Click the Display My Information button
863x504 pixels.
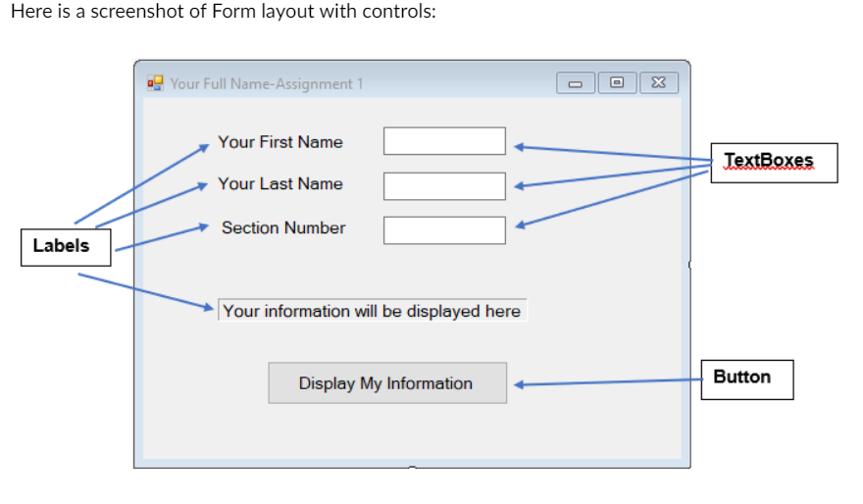click(x=387, y=383)
